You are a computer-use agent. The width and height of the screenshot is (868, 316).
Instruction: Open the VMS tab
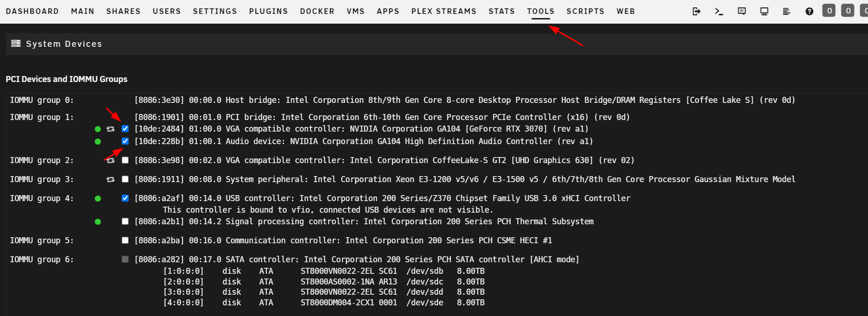coord(356,11)
